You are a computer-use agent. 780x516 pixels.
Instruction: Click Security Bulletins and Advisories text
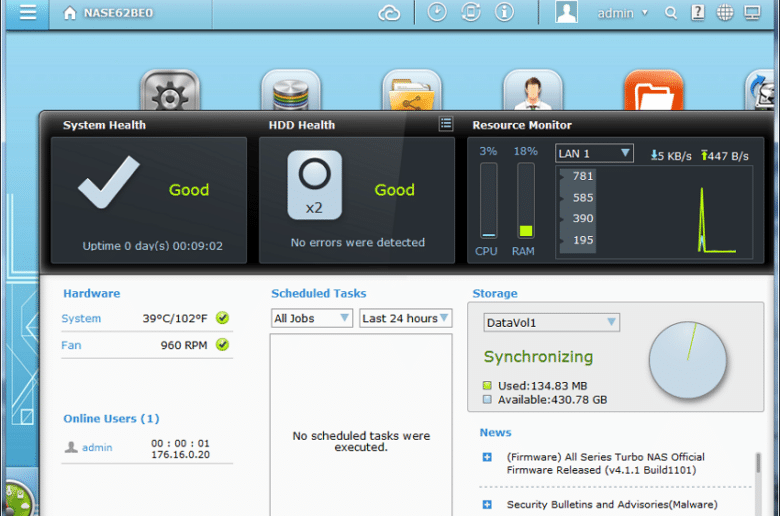(x=612, y=505)
